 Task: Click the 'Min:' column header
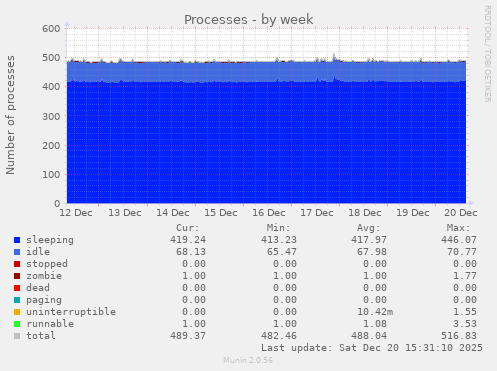coord(278,228)
